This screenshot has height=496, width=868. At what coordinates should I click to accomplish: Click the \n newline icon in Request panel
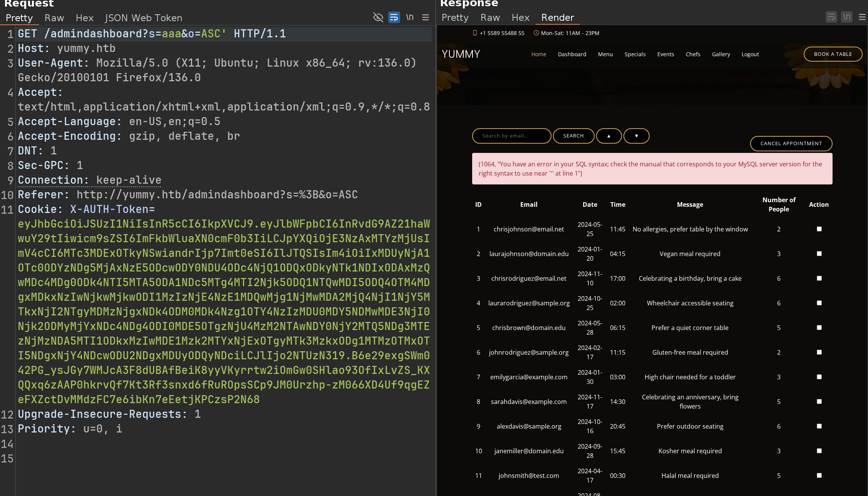point(410,17)
